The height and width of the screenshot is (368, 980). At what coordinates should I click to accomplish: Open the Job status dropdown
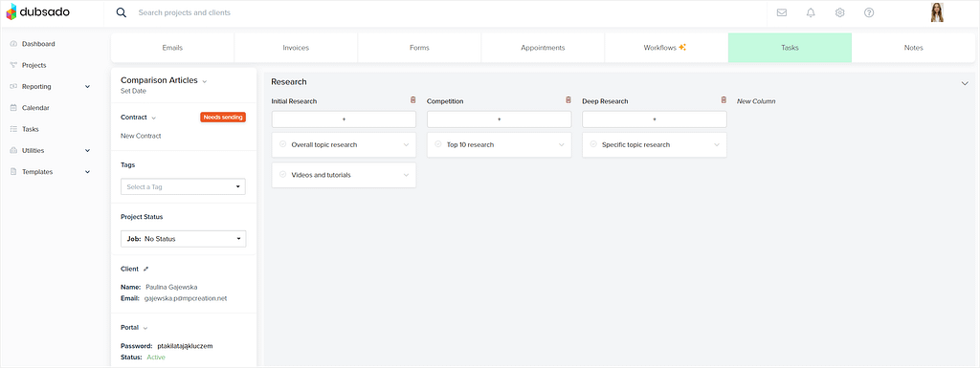coord(183,239)
